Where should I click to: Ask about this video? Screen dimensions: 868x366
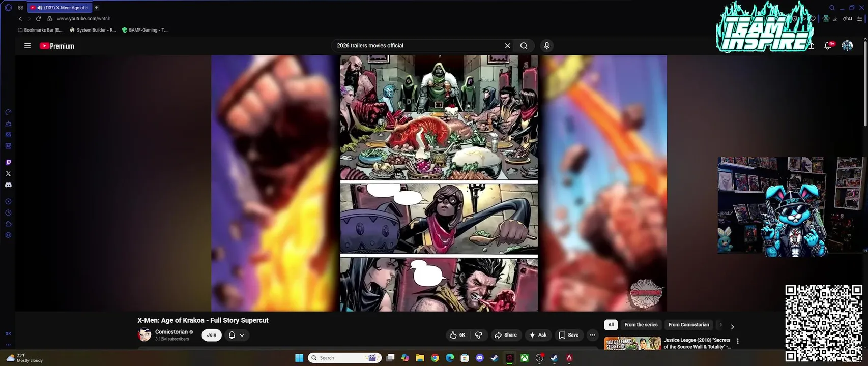click(x=538, y=335)
